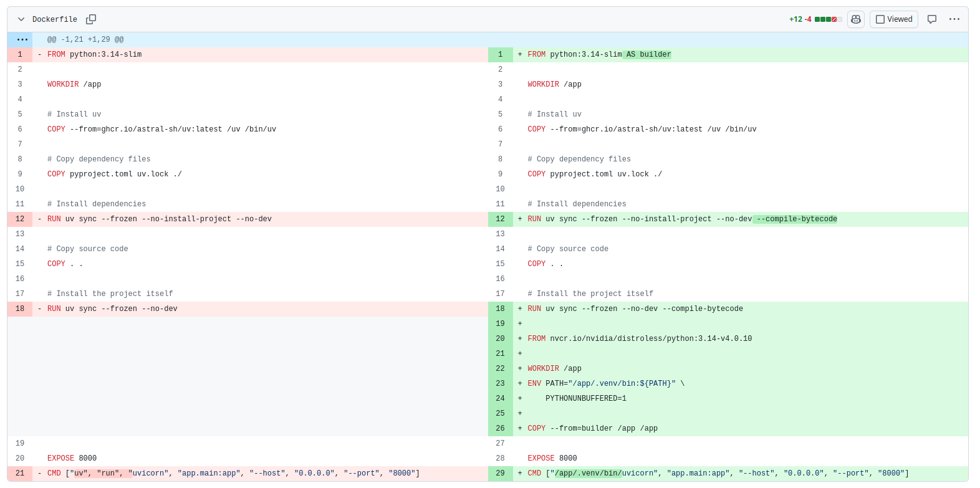Image resolution: width=980 pixels, height=488 pixels.
Task: Click the 'EXPOSE 8000' line on the right side
Action: (x=552, y=458)
